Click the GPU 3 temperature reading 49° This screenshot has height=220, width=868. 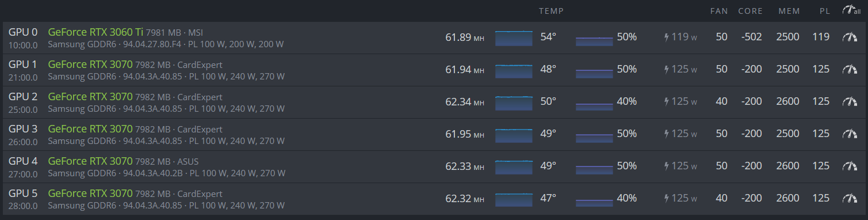tap(548, 134)
